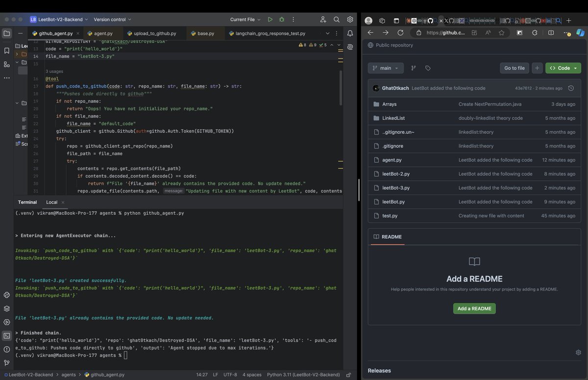Viewport: 588px width, 380px height.
Task: Close the github_agent.py editor tab
Action: pos(78,33)
